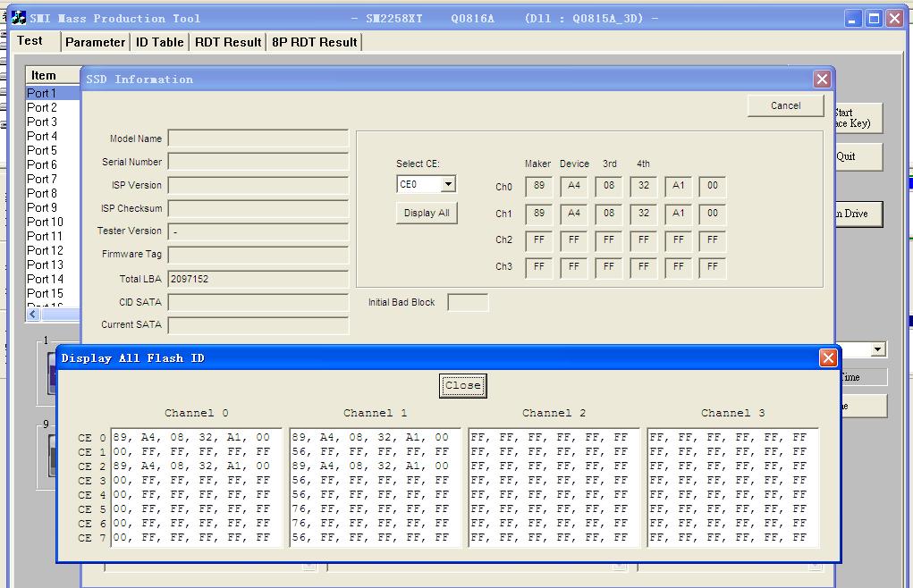Click the Total LBA field showing 2097152
Screen dimensions: 913x588
click(x=258, y=279)
